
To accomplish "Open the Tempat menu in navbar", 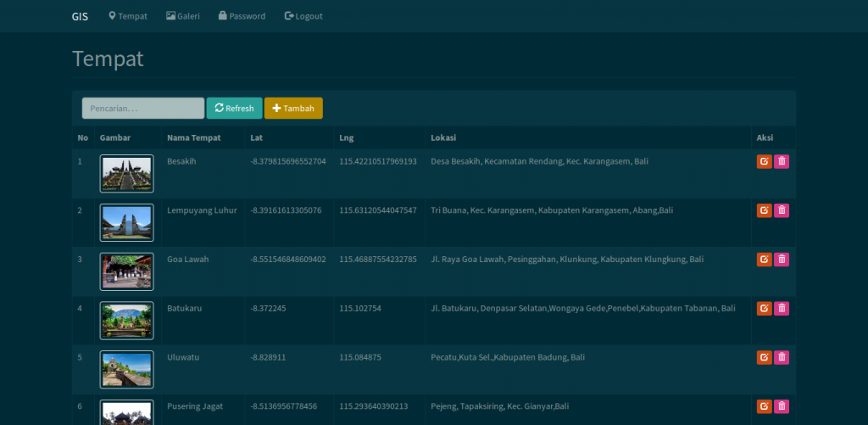I will [x=128, y=16].
